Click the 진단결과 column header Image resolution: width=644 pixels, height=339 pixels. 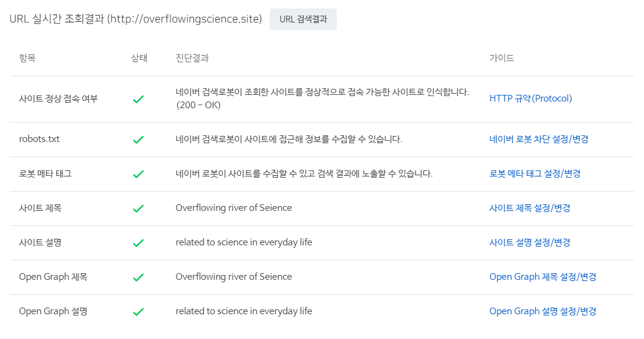(192, 58)
